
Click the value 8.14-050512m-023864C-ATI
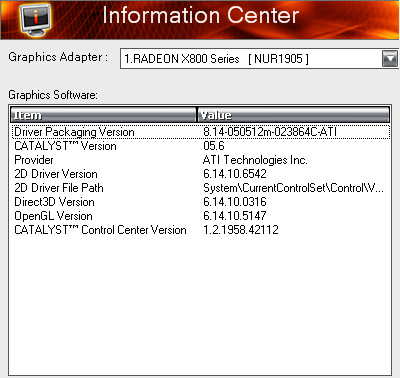pyautogui.click(x=270, y=132)
